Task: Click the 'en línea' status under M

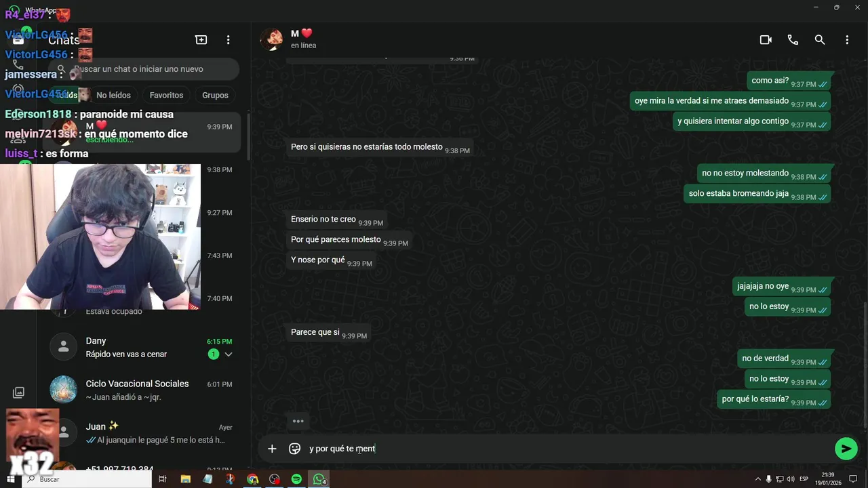Action: (303, 45)
